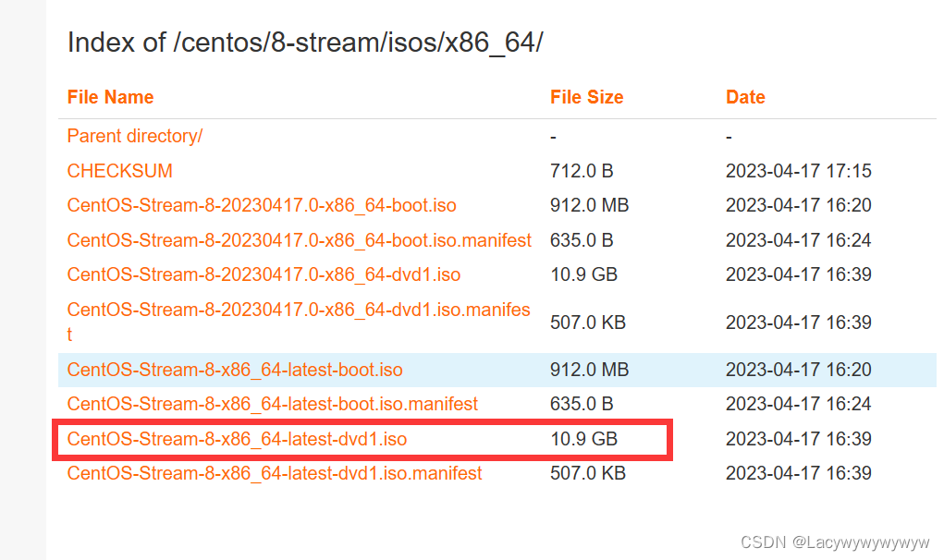Sort listing by the Date column header
Viewport: 944px width, 560px height.
pyautogui.click(x=745, y=96)
